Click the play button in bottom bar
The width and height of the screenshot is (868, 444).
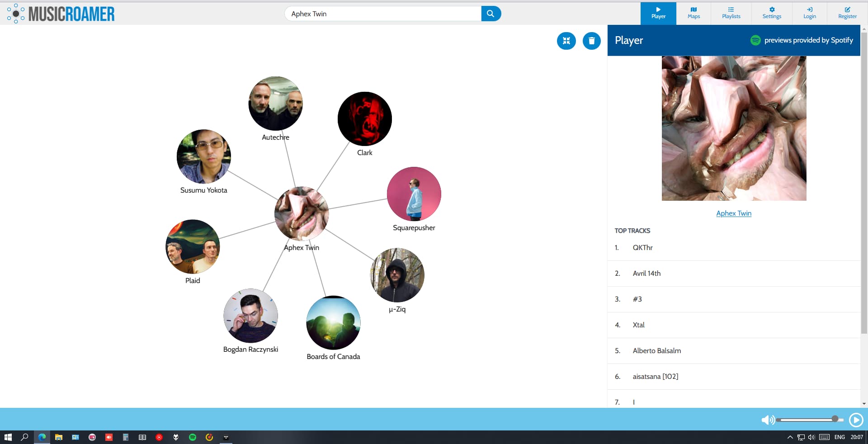point(856,420)
